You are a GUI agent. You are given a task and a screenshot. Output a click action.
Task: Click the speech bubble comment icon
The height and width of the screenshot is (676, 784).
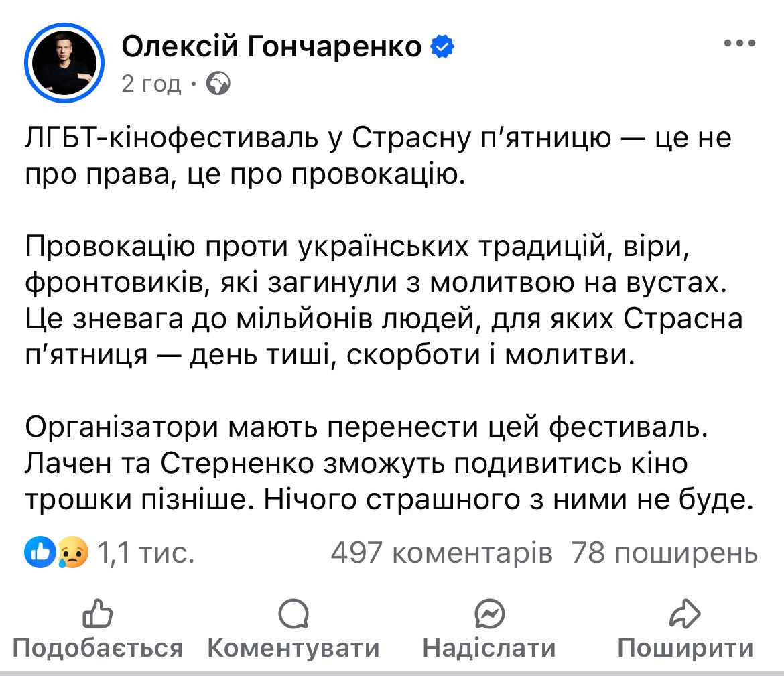pyautogui.click(x=293, y=614)
